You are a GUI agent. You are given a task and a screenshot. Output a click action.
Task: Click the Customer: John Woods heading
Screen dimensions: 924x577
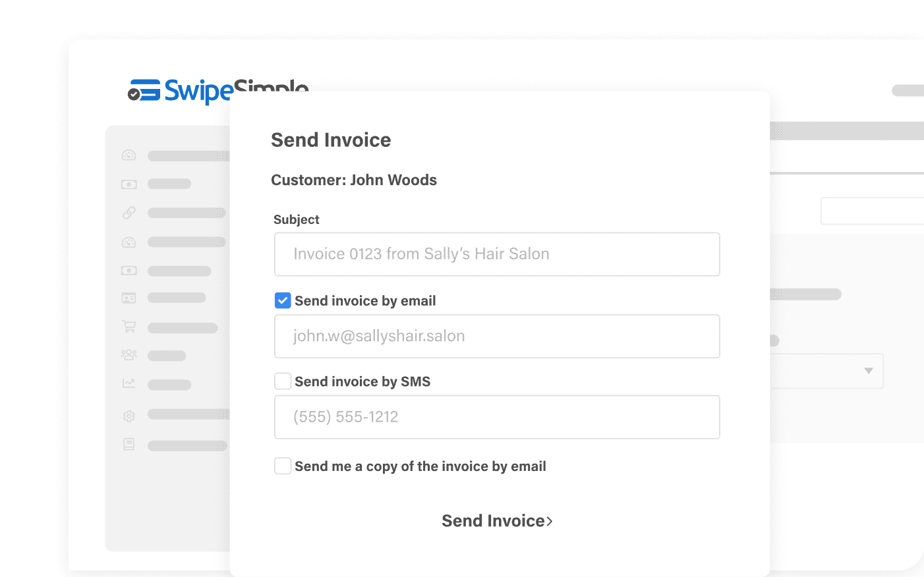354,180
